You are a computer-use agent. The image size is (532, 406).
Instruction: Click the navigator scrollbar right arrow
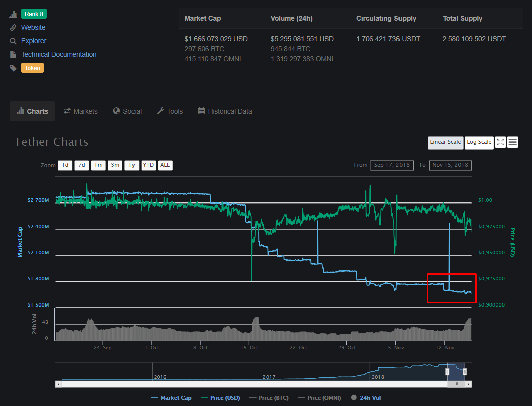(469, 384)
